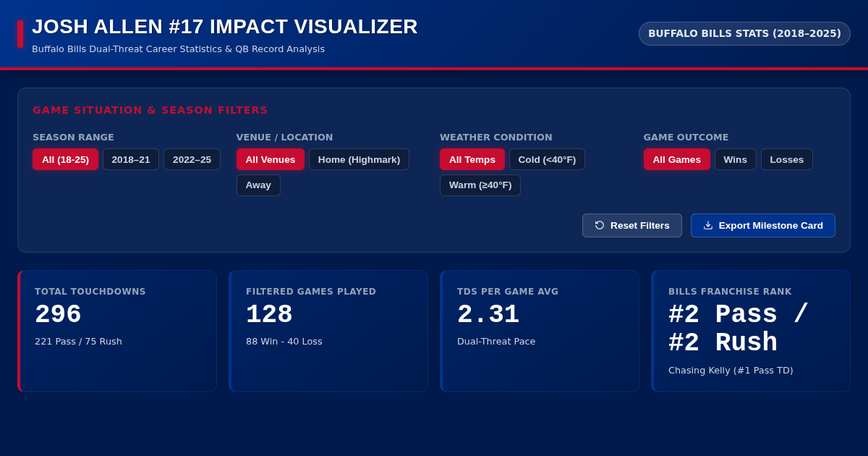The height and width of the screenshot is (456, 868).
Task: Click the Weather Condition label
Action: pos(496,138)
